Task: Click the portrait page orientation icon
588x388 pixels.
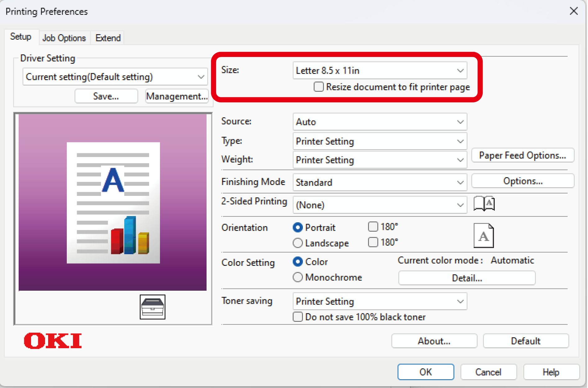Action: point(483,236)
